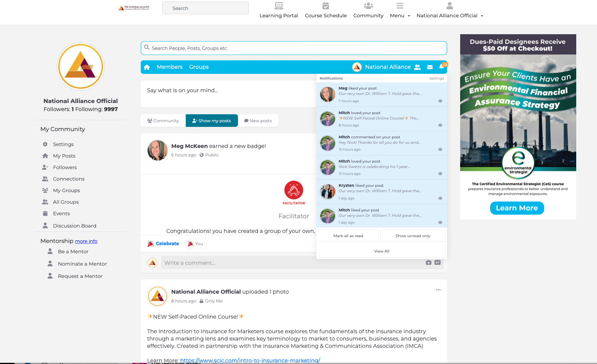The height and width of the screenshot is (364, 597).
Task: Click the top Search field
Action: 205,8
